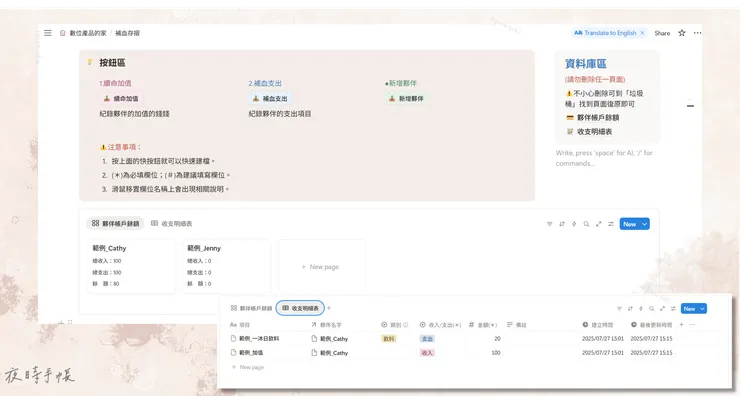Image resolution: width=740 pixels, height=396 pixels.
Task: Click the 類別 select column header
Action: pyautogui.click(x=391, y=325)
